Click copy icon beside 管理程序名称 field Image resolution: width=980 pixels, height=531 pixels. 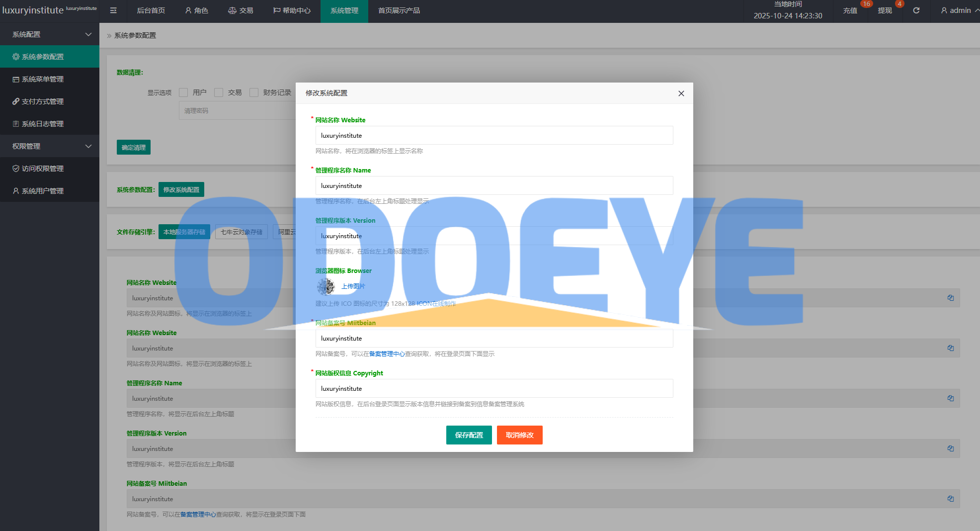pos(950,398)
